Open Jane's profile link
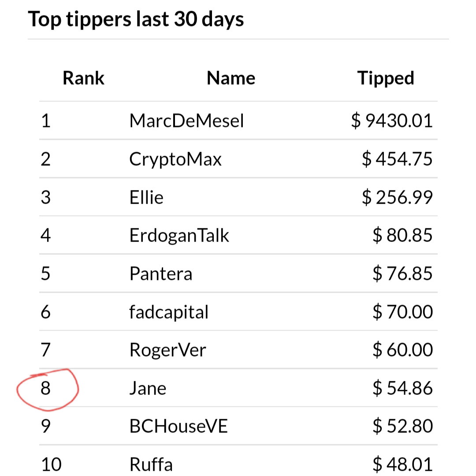This screenshot has height=476, width=476. coord(148,388)
